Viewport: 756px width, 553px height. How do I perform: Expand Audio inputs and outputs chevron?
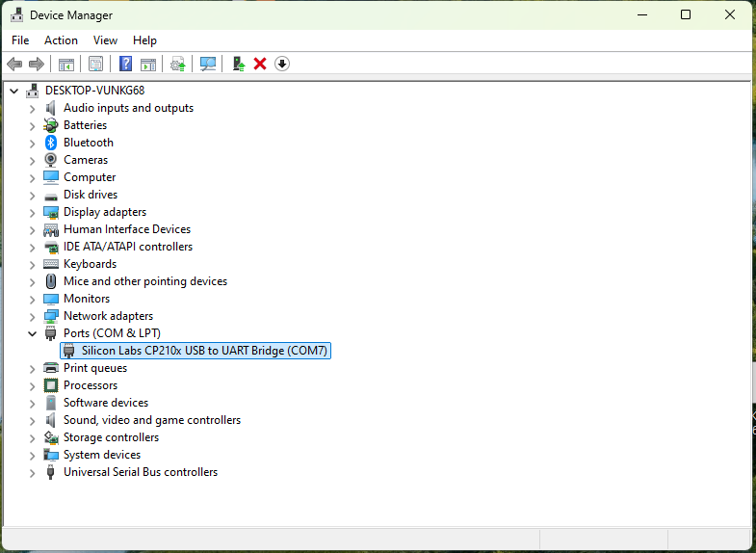click(x=33, y=109)
